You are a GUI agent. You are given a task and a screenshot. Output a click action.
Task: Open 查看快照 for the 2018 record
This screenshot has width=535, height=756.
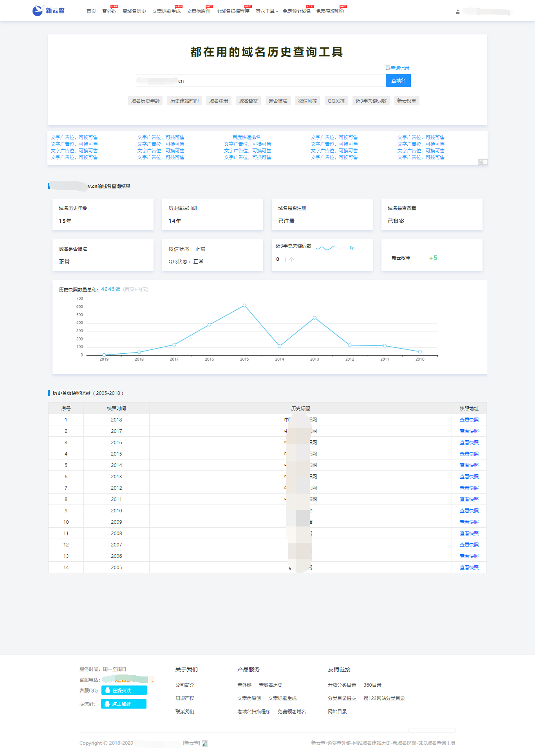[469, 420]
